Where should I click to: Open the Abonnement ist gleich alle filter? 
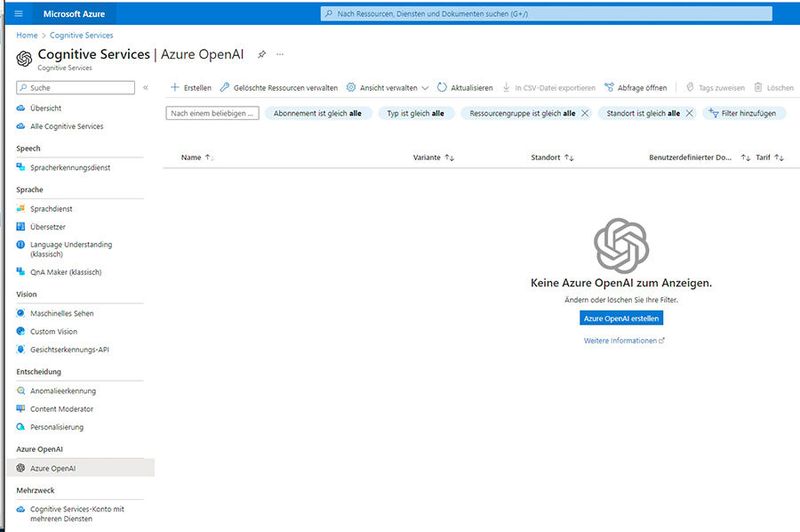click(318, 113)
